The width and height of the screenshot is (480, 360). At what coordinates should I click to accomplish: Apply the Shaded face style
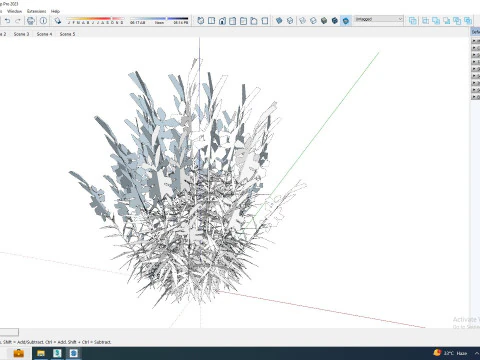[x=324, y=21]
